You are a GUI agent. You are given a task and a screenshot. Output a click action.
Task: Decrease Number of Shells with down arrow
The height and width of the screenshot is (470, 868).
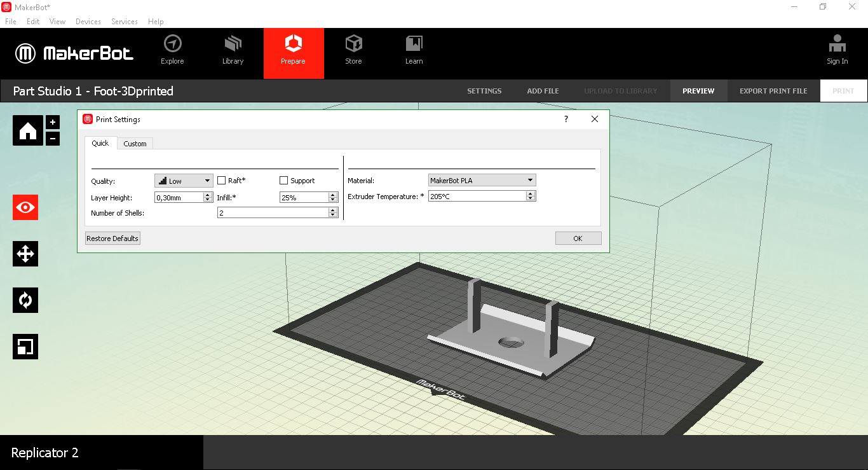pyautogui.click(x=333, y=216)
